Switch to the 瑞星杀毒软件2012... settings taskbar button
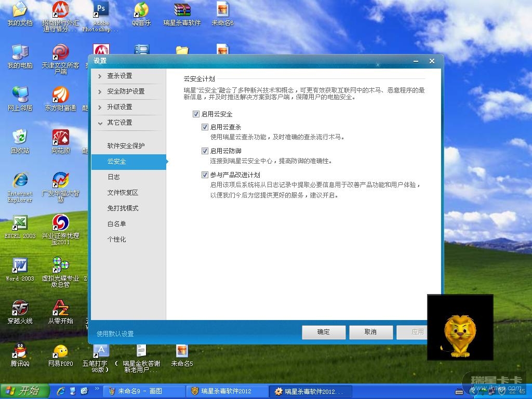Viewport: 532px width, 399px height. (x=311, y=391)
